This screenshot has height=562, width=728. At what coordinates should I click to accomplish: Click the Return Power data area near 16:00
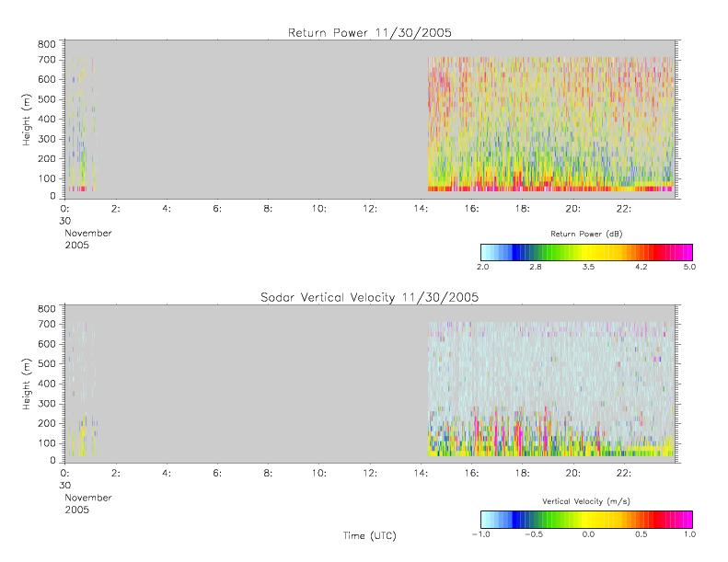point(471,123)
